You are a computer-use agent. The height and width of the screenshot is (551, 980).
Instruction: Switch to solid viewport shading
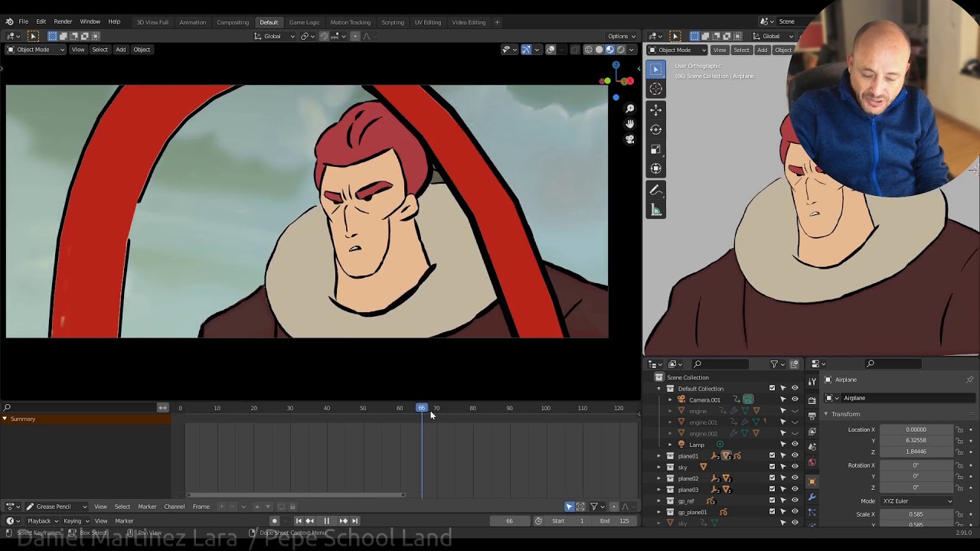tap(599, 50)
